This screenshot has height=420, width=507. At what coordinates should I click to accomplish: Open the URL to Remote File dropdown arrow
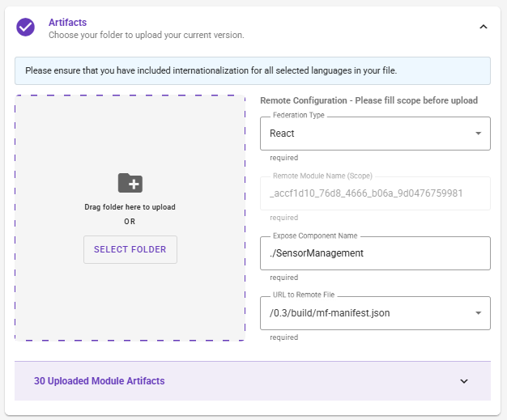(478, 312)
